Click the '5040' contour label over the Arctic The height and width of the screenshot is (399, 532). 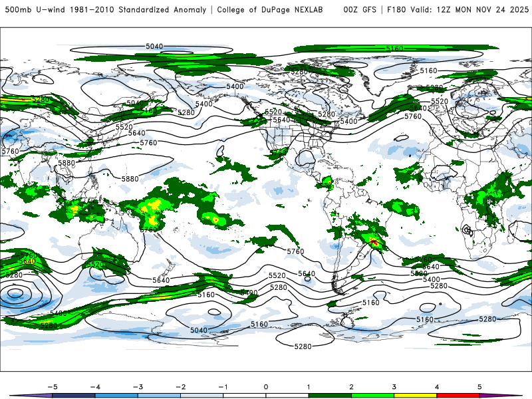[x=154, y=46]
